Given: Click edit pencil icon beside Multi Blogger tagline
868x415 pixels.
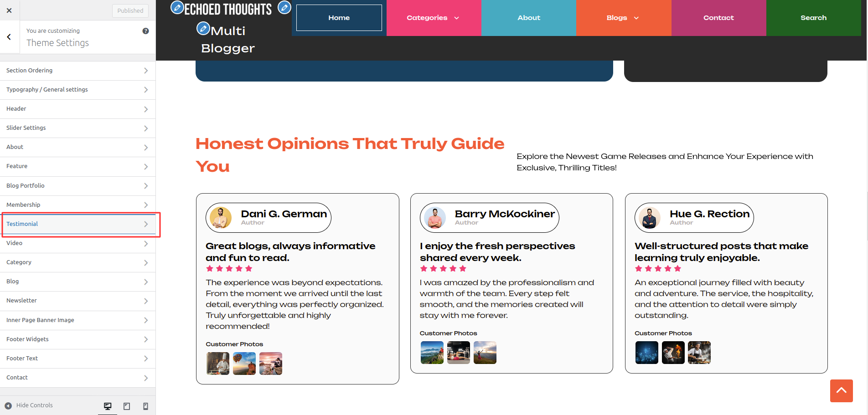Looking at the screenshot, I should click(x=203, y=28).
